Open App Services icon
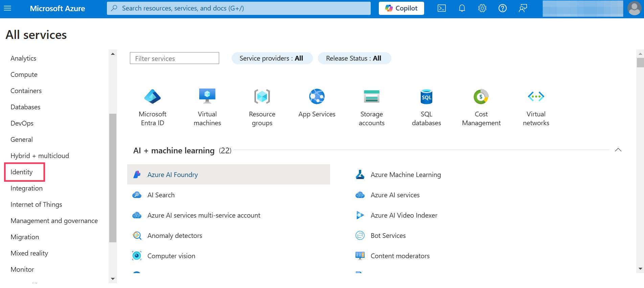Image resolution: width=644 pixels, height=288 pixels. tap(317, 96)
